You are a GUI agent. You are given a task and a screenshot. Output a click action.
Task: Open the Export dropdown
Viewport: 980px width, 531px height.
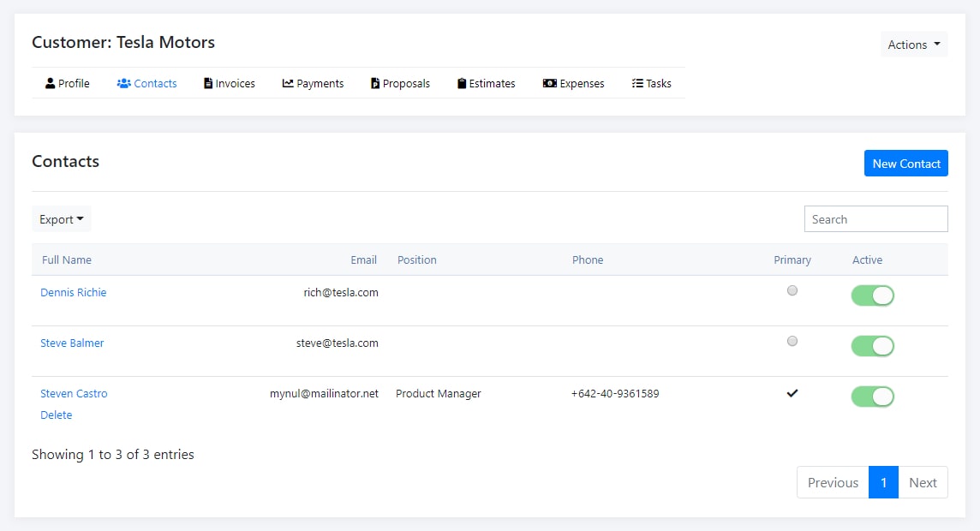(62, 219)
